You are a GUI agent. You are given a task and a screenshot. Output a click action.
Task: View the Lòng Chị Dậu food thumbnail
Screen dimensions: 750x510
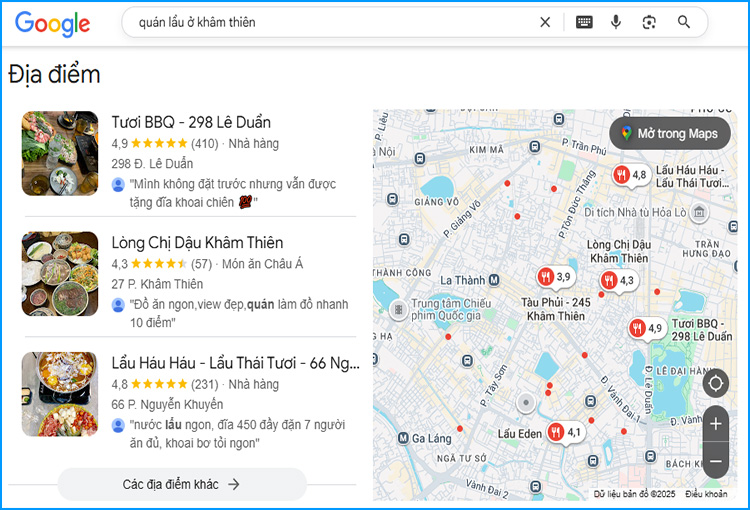tap(60, 274)
